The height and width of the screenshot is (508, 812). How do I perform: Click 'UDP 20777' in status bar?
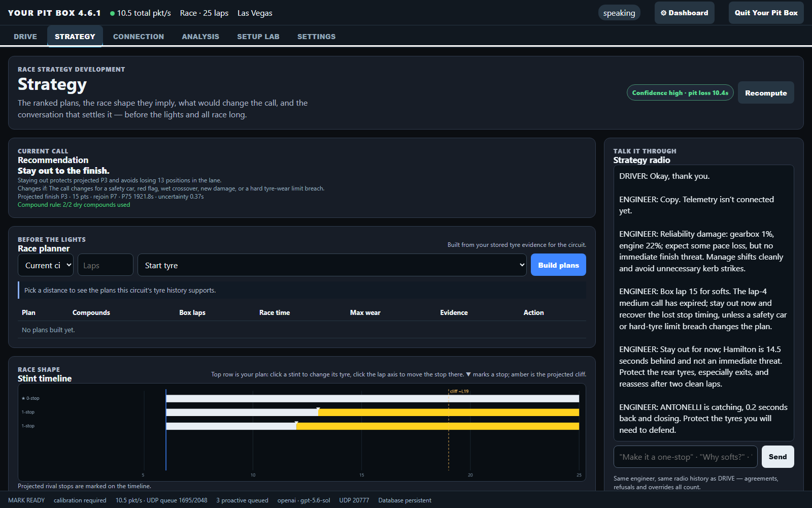[354, 500]
